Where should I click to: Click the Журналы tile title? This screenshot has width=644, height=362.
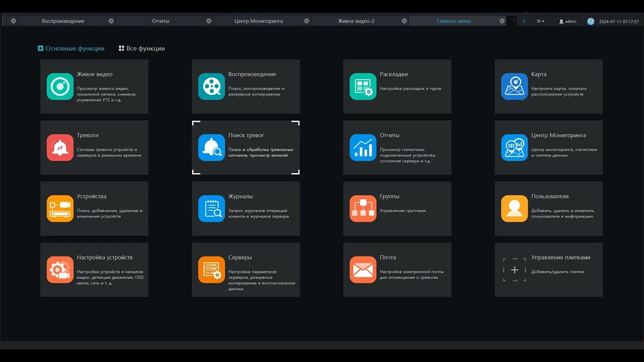(x=240, y=197)
